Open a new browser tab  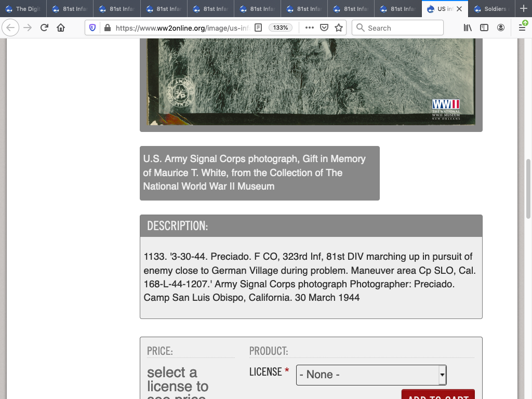pyautogui.click(x=523, y=9)
